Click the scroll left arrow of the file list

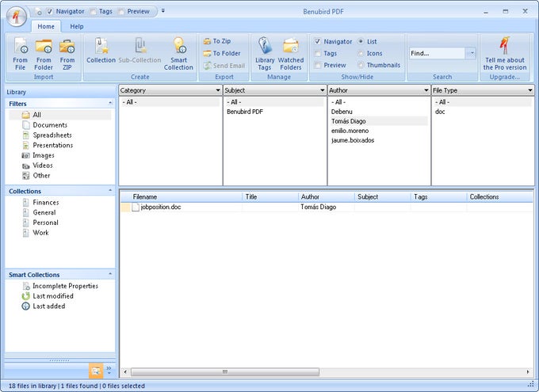(x=125, y=371)
